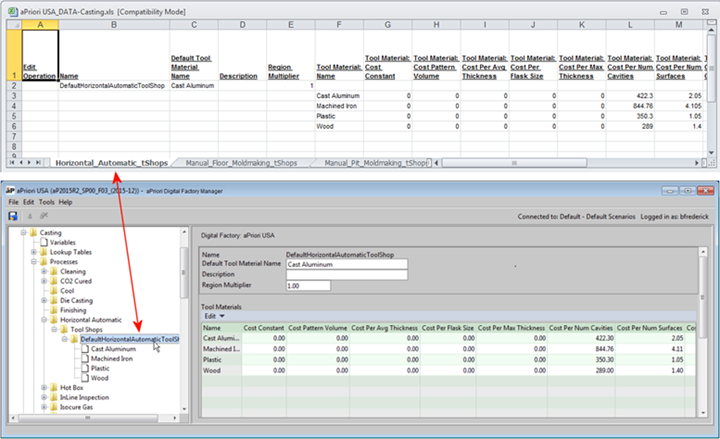The image size is (720, 439).
Task: Open the Tools menu
Action: [x=46, y=202]
